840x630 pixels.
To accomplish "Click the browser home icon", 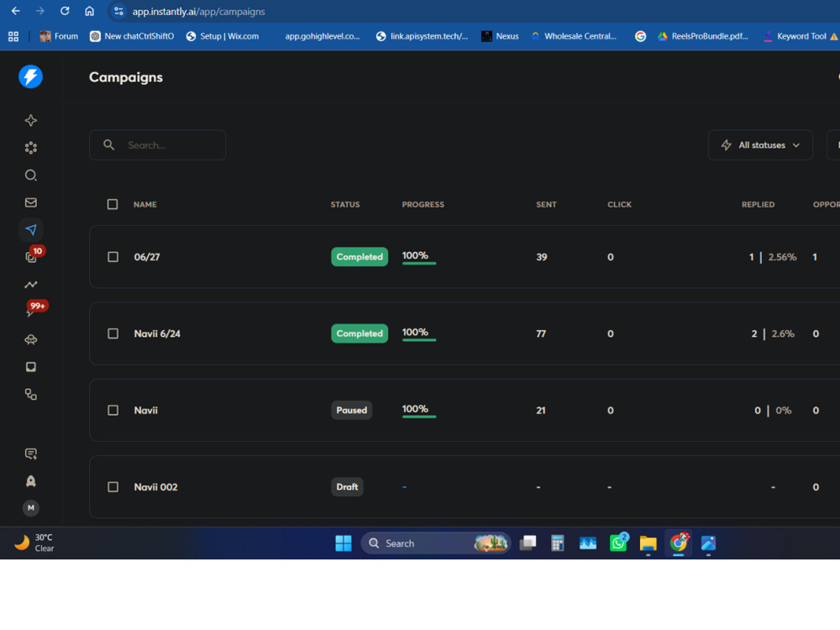I will (90, 11).
